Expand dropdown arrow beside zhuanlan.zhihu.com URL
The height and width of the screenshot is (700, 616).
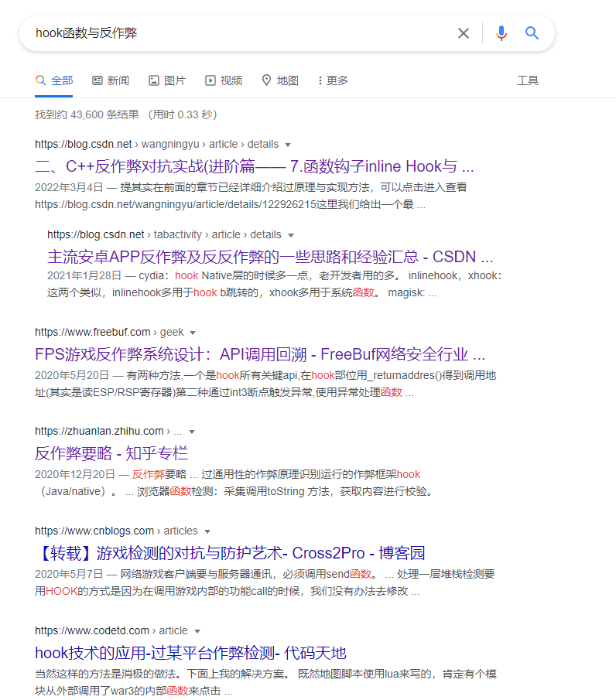(x=192, y=432)
